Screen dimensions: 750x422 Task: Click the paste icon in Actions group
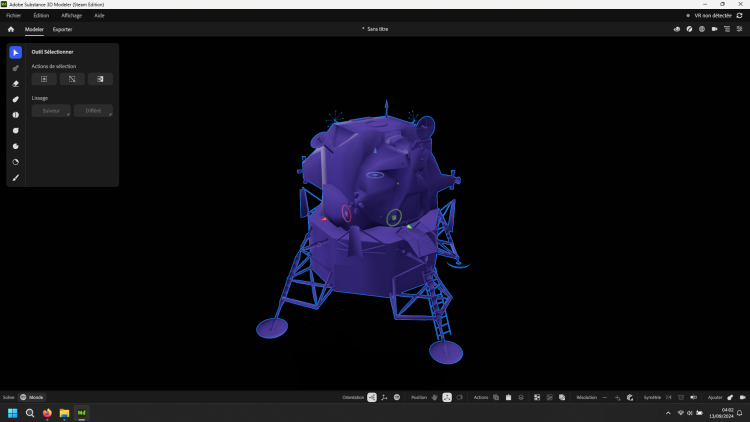[x=509, y=397]
